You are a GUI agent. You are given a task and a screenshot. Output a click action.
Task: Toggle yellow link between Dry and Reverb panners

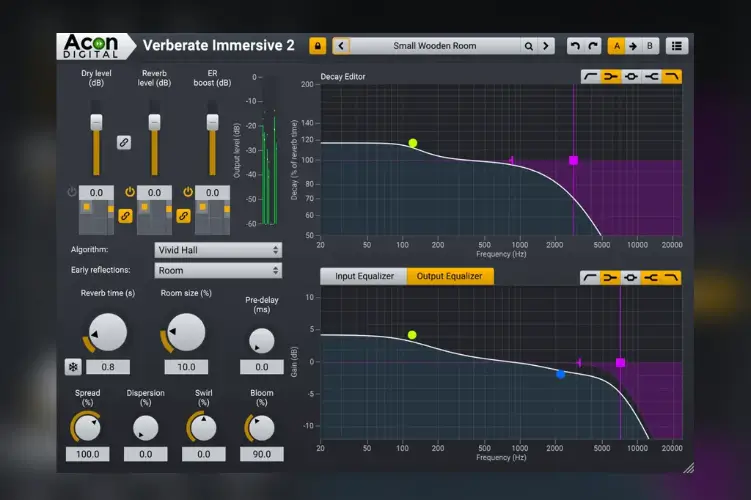[x=125, y=216]
